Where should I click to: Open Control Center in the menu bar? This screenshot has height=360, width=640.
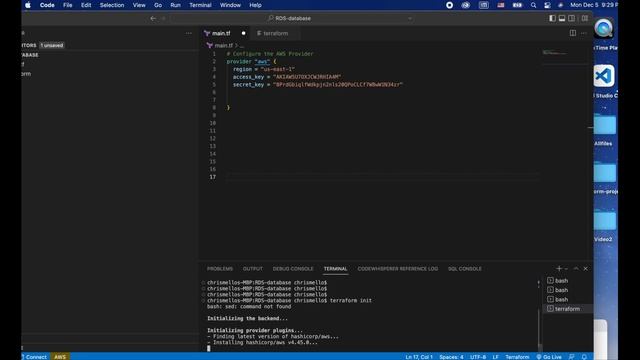(547, 5)
